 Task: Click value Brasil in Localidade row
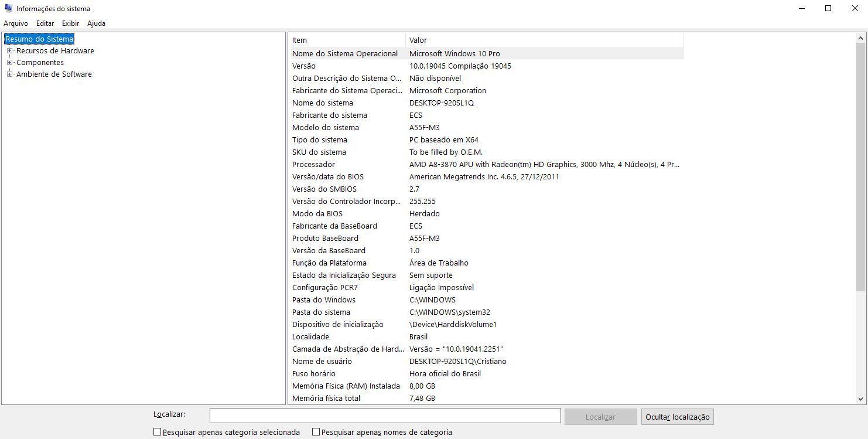pos(419,336)
